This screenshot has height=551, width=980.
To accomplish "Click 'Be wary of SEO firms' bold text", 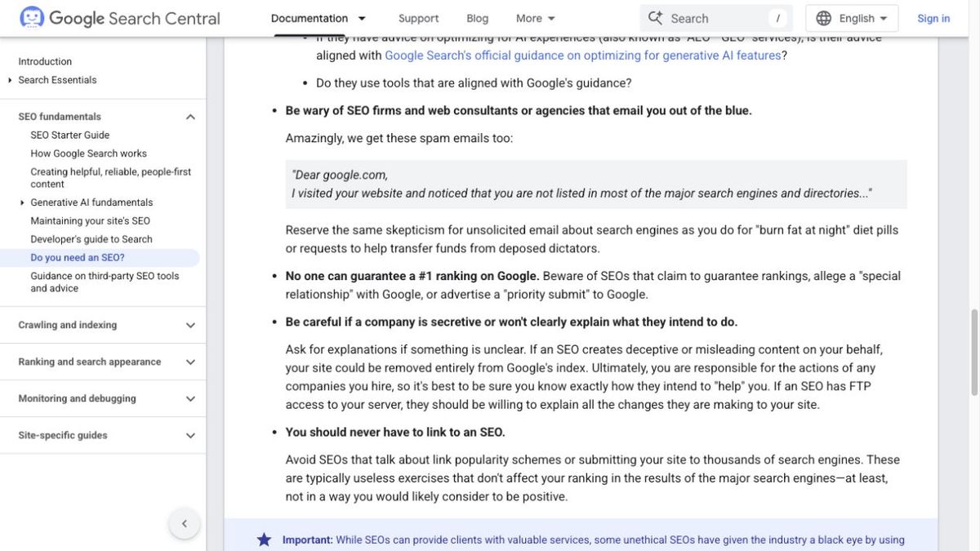I will (x=519, y=110).
